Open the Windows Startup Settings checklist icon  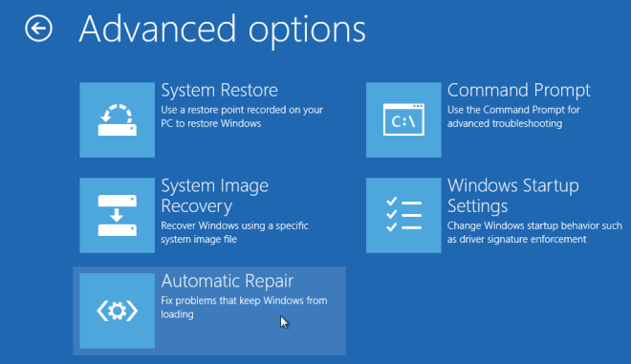(x=403, y=215)
